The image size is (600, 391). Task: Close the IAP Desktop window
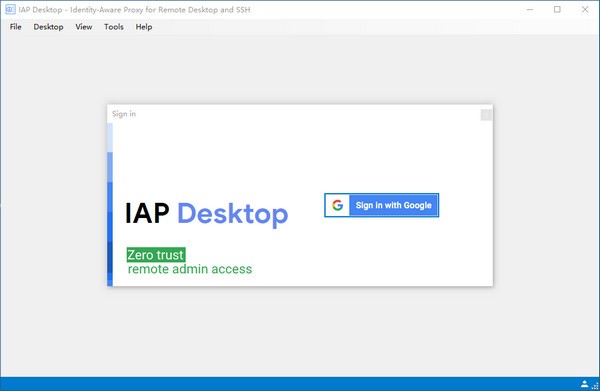tap(585, 10)
